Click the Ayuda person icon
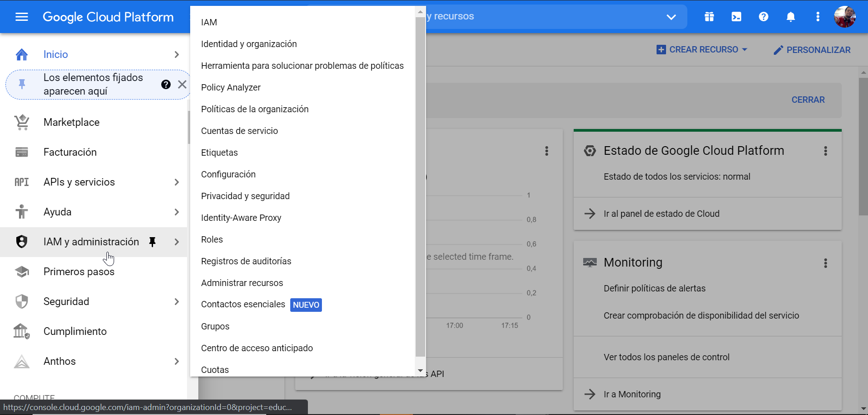Screen dimensions: 868x415 tap(22, 212)
